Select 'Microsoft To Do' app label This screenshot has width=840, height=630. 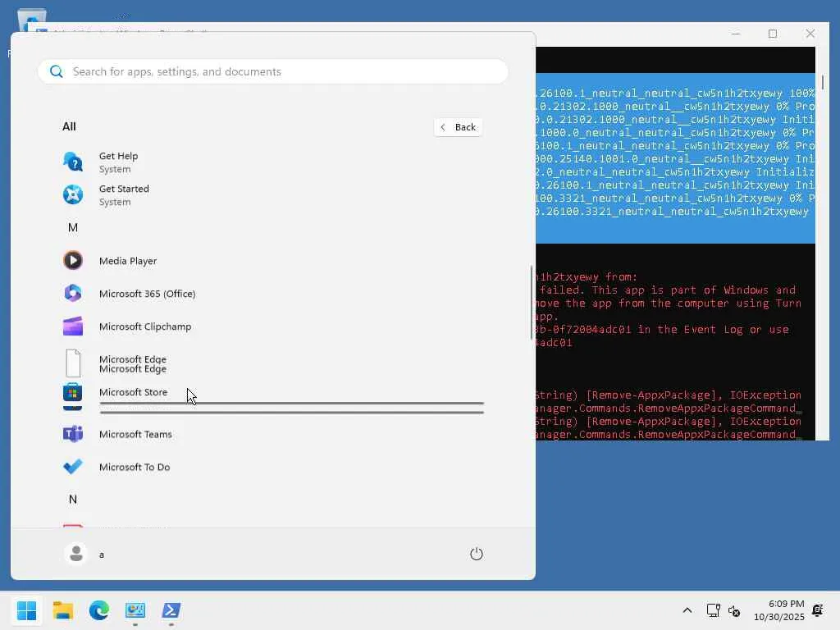coord(135,467)
